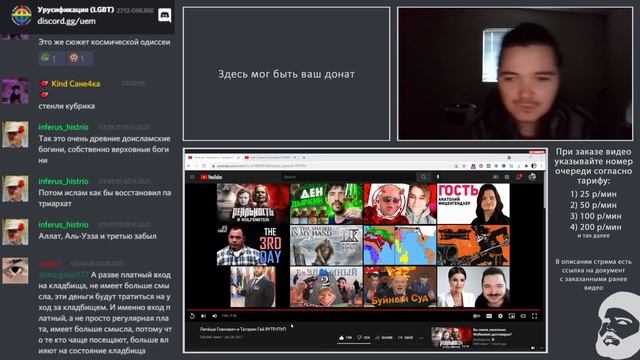Click the first inferus_histrio username

tap(63, 127)
